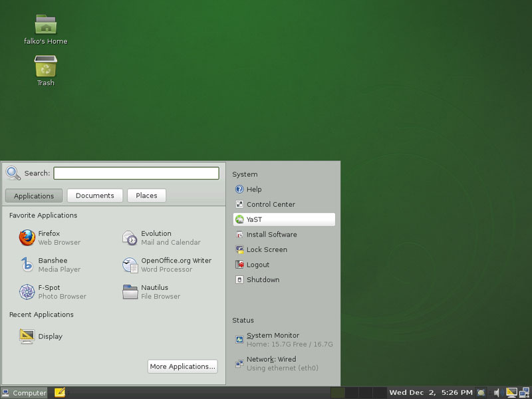Switch to the Places tab
The height and width of the screenshot is (399, 532).
tap(146, 196)
